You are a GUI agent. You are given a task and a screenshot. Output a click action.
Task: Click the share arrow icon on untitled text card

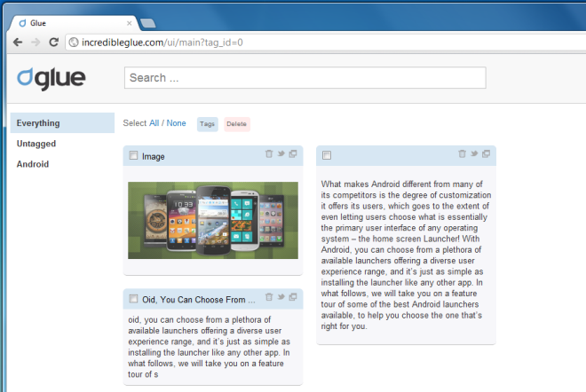(474, 153)
